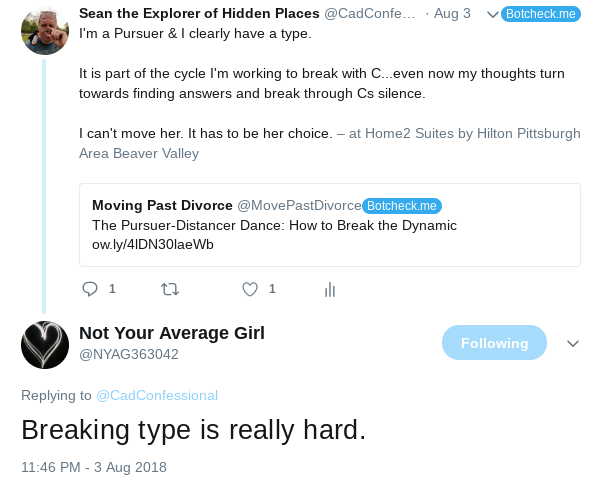Reply to Sean's tweet via comment icon
The height and width of the screenshot is (481, 601).
pos(90,289)
